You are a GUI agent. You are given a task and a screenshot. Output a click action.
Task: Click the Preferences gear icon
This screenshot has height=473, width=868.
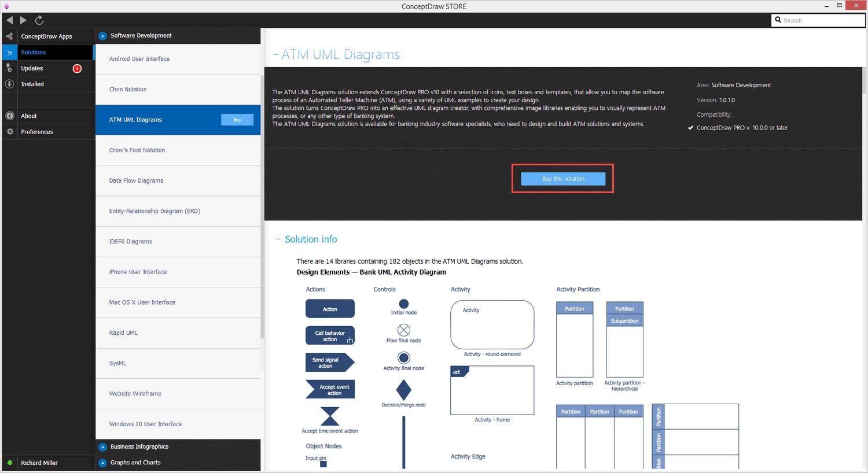click(9, 132)
